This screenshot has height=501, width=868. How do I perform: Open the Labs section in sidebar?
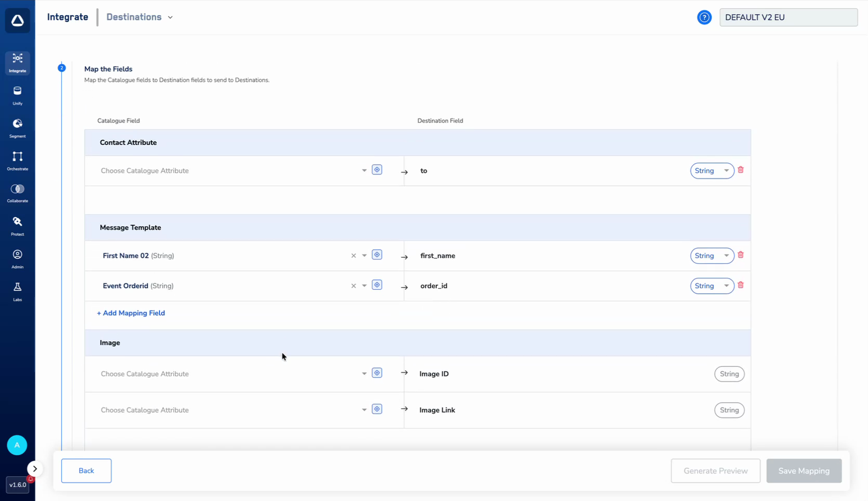coord(17,291)
